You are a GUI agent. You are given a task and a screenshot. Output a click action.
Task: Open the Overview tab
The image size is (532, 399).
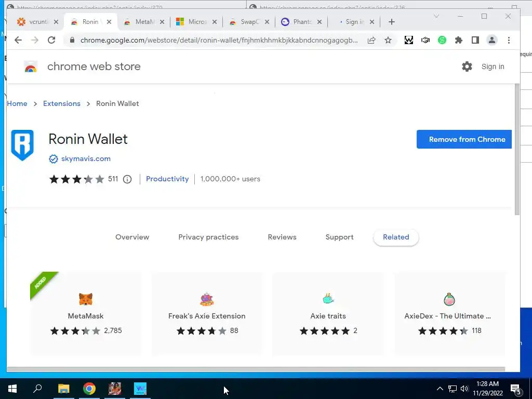(x=132, y=237)
